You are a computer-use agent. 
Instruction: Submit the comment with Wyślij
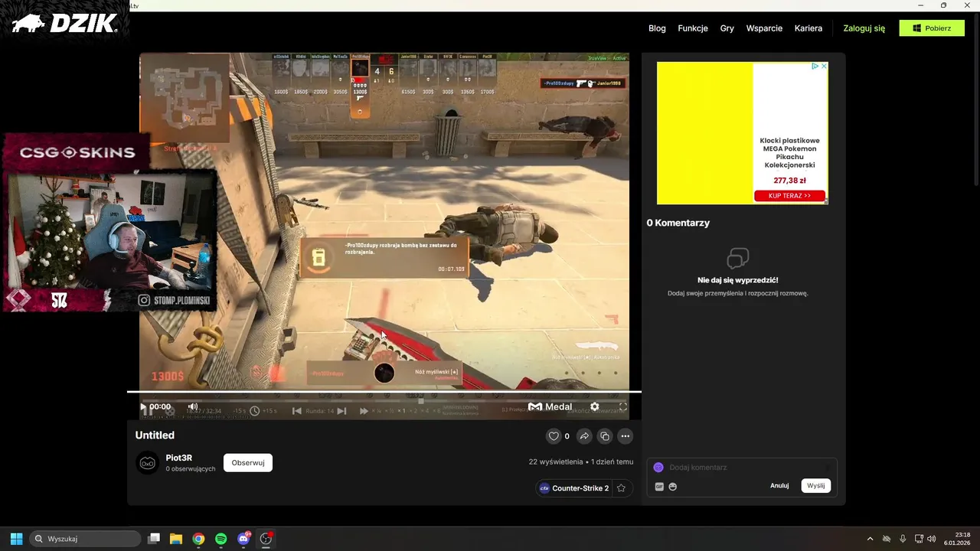[x=816, y=486]
